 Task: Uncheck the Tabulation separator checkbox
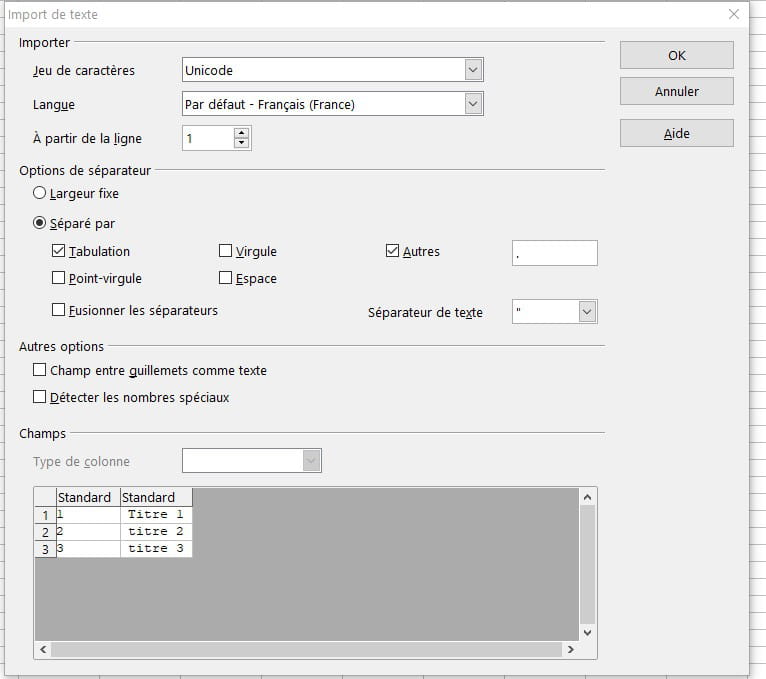[x=58, y=251]
